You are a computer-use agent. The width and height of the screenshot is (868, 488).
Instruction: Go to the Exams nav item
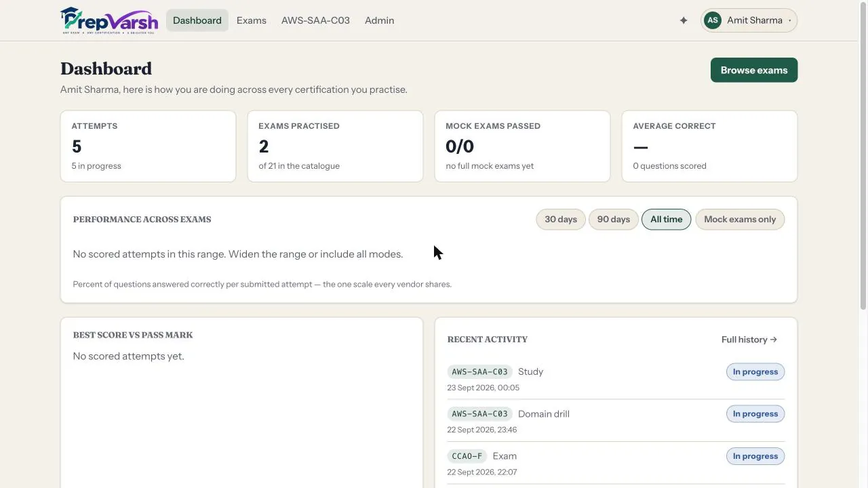252,20
